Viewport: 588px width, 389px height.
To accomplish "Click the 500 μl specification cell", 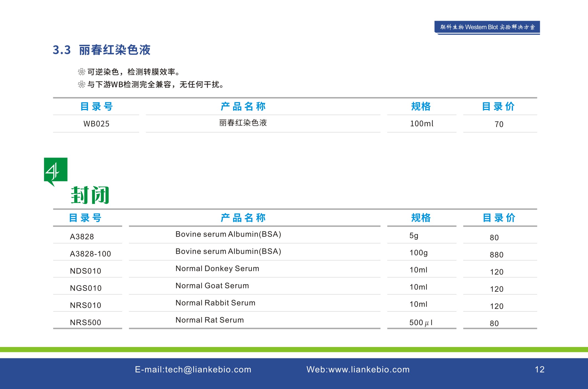I will click(x=421, y=322).
